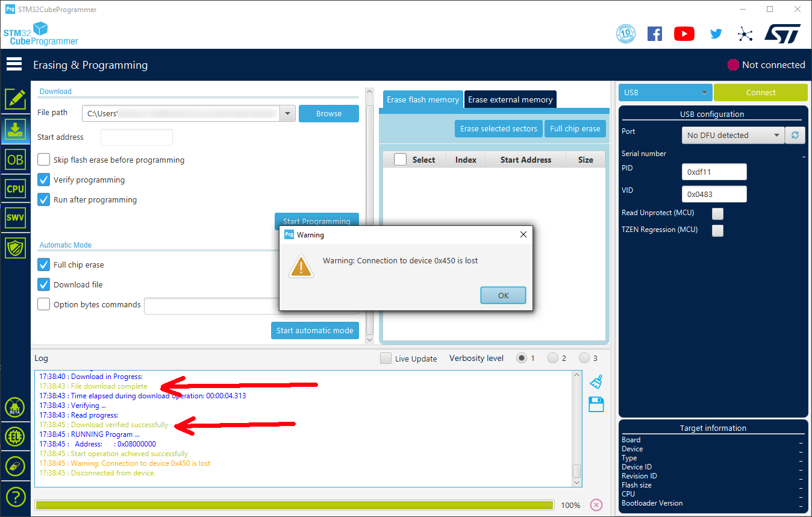Cancel operation with progress bar X icon
Viewport: 812px width, 517px height.
(x=596, y=505)
